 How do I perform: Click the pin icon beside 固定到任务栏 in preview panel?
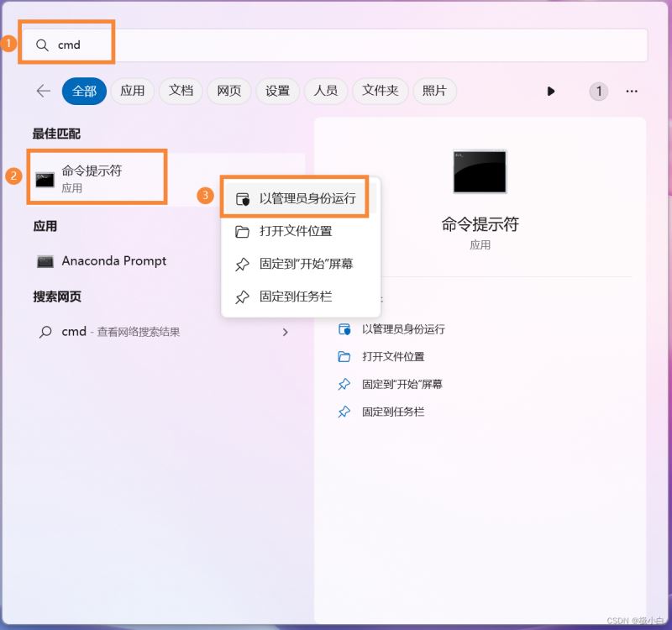point(345,412)
